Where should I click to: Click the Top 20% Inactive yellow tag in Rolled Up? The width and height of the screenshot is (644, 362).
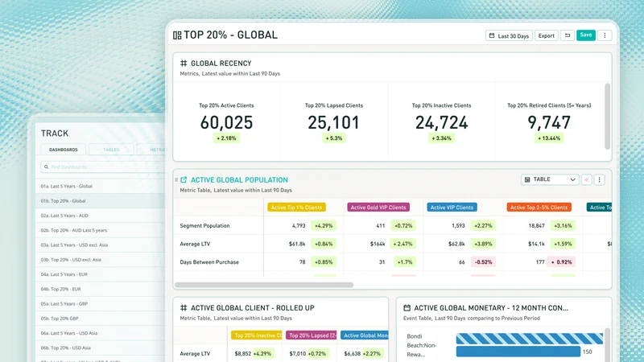(257, 335)
